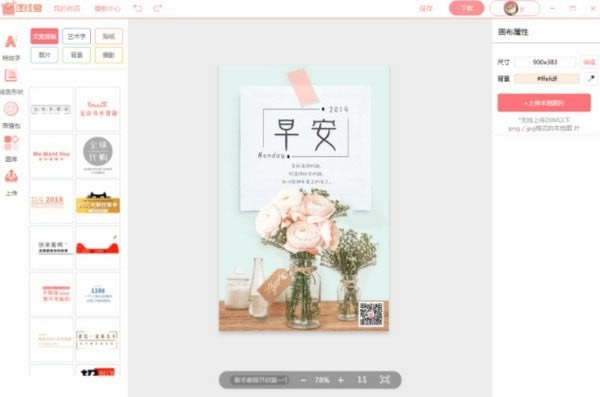Choose the red cat-ear banner template

click(98, 247)
